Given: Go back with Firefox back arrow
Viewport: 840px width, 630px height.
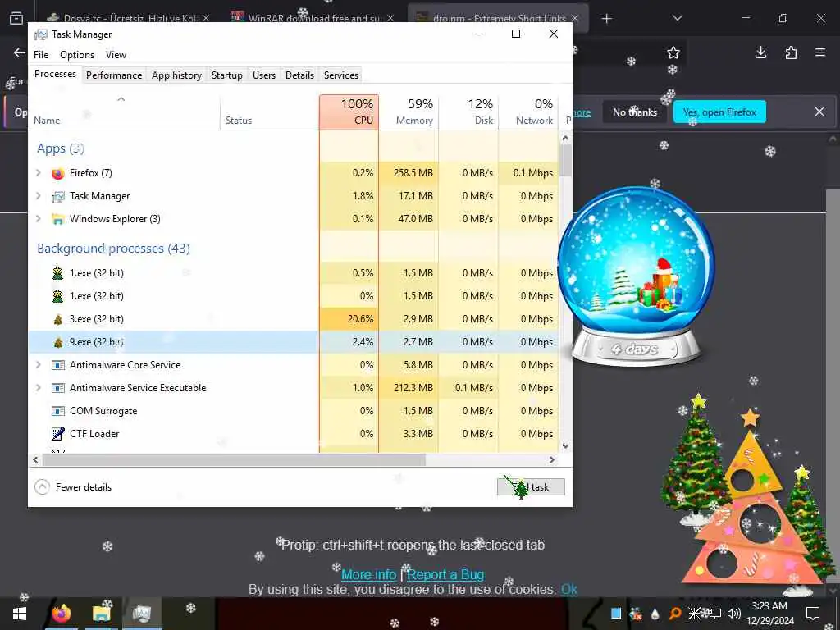Looking at the screenshot, I should (x=20, y=52).
